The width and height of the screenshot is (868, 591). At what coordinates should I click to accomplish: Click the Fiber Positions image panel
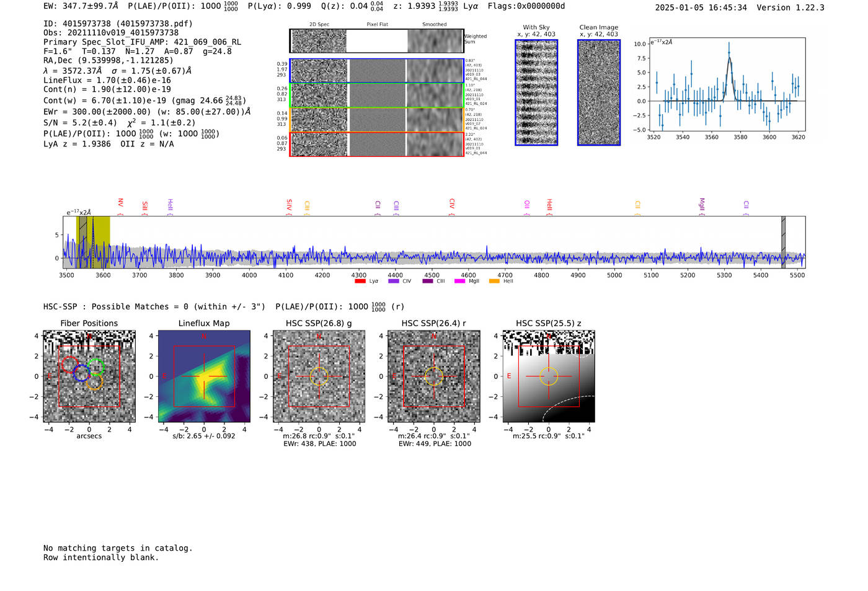coord(89,376)
